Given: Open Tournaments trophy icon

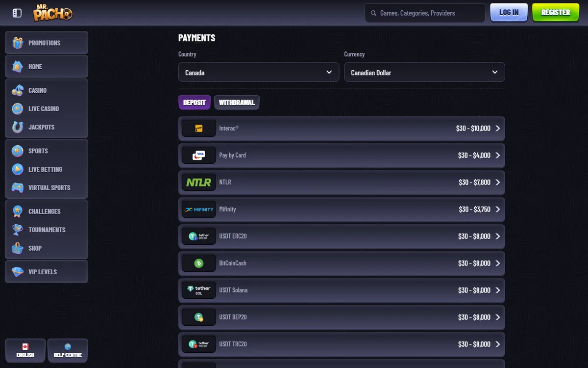Looking at the screenshot, I should pos(18,230).
